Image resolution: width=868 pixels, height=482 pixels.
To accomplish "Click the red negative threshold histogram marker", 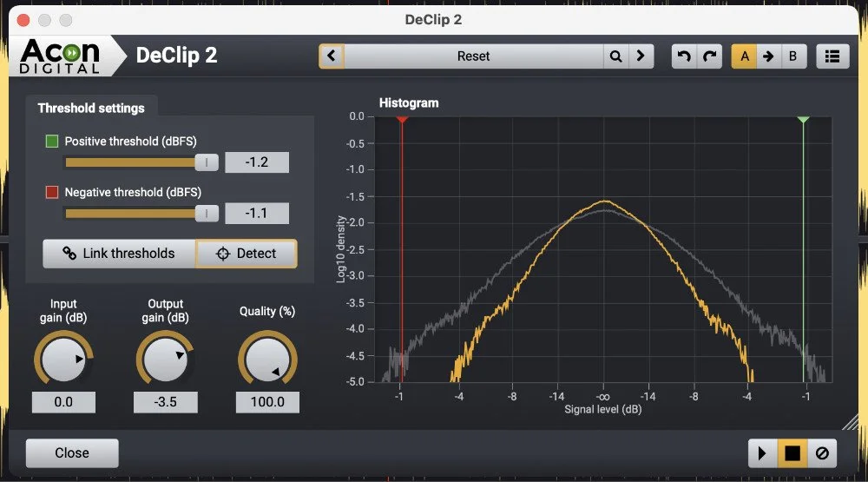I will coord(402,120).
